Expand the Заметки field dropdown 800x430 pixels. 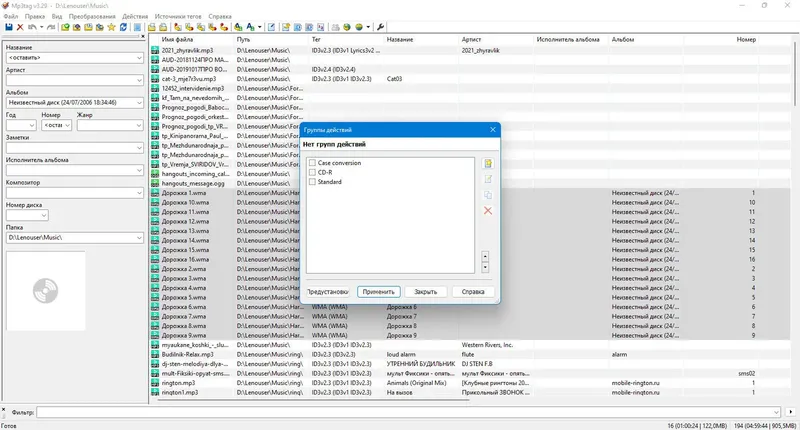click(139, 148)
